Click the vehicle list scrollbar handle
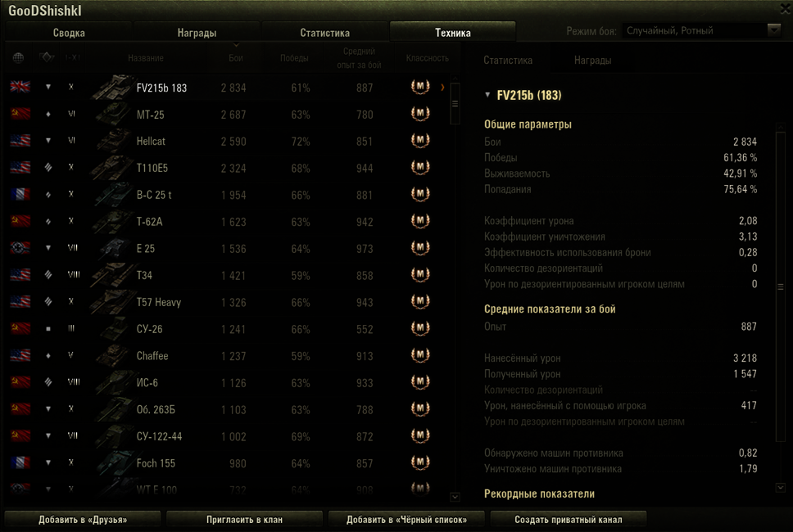 click(x=455, y=104)
